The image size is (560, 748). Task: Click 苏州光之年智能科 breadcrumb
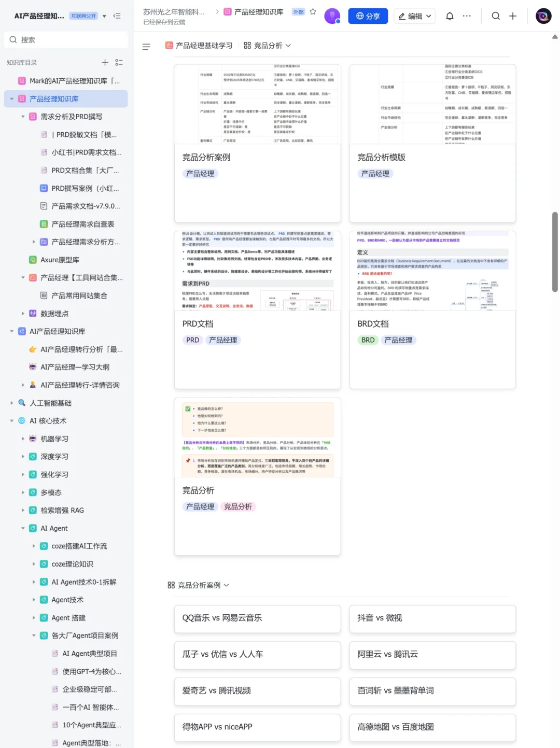pos(174,12)
